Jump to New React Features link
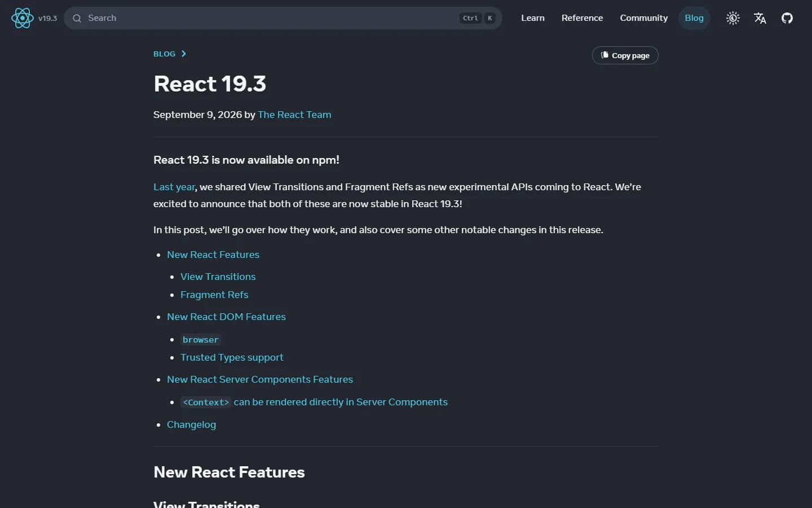Screen dimensions: 812x508 213,255
